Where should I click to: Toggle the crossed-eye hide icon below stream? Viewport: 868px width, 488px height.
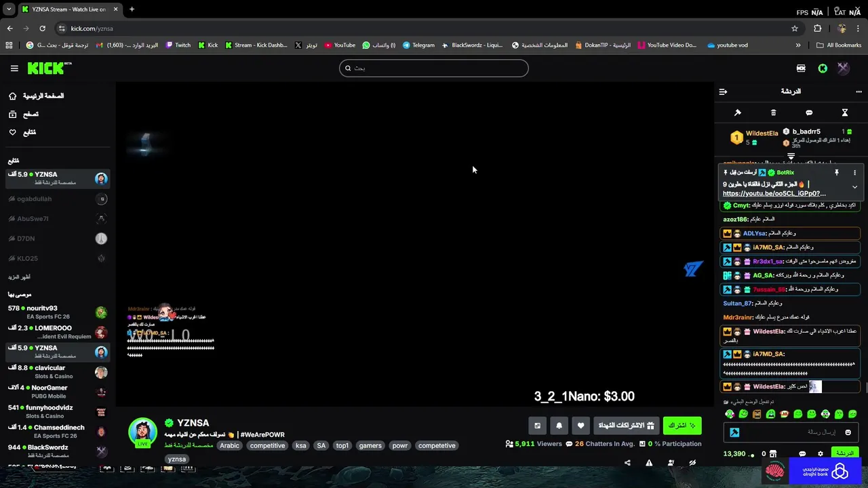pos(692,463)
